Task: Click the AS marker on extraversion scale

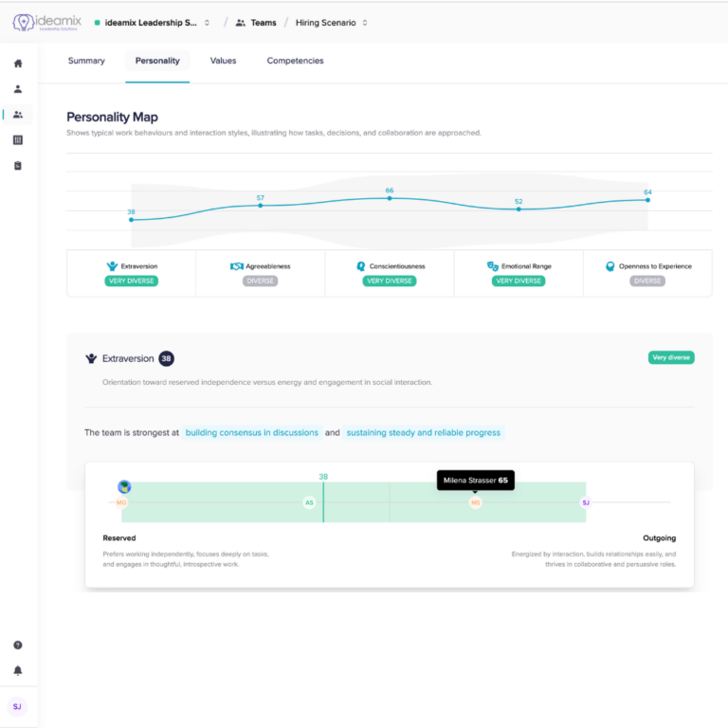Action: click(309, 502)
